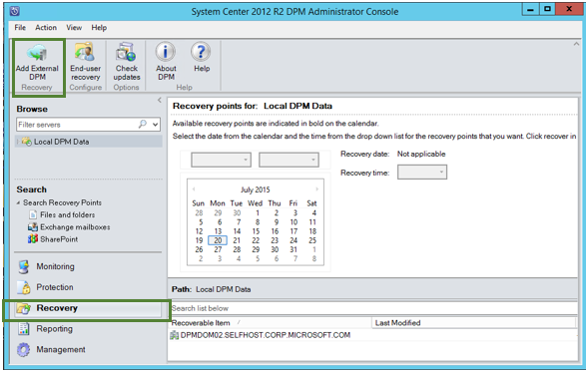The height and width of the screenshot is (372, 588).
Task: Expand the Local DPM Data tree node
Action: coord(17,142)
